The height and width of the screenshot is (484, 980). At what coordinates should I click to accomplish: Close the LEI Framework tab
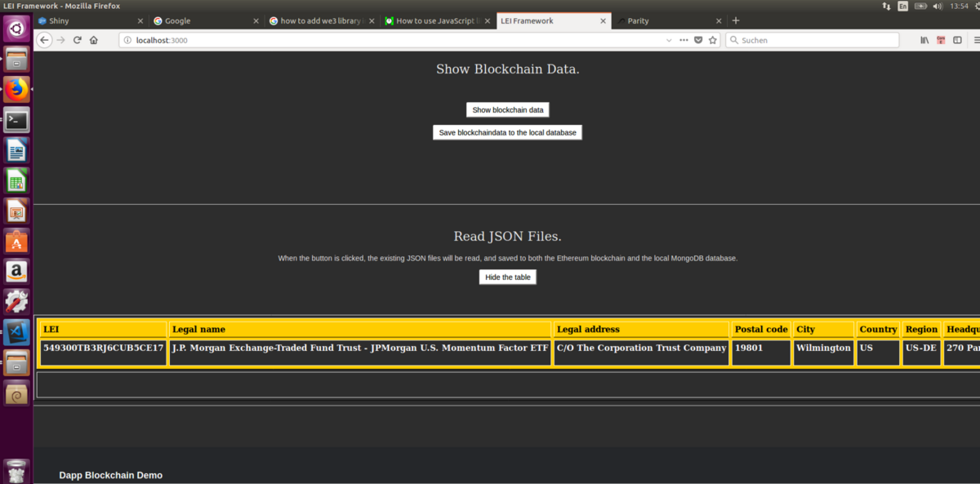pos(603,21)
